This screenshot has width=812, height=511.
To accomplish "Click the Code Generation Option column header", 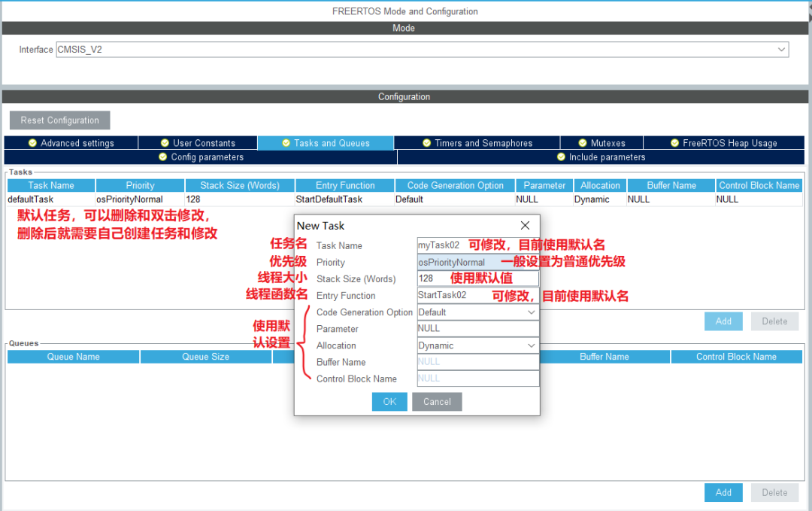I will coord(455,186).
